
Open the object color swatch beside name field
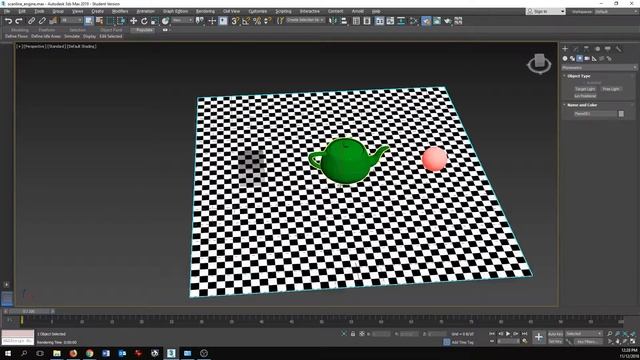coord(621,114)
